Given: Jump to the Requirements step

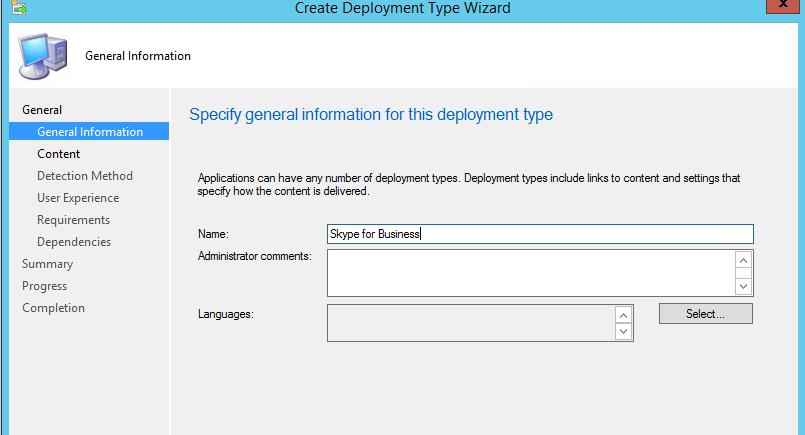Looking at the screenshot, I should coord(73,220).
